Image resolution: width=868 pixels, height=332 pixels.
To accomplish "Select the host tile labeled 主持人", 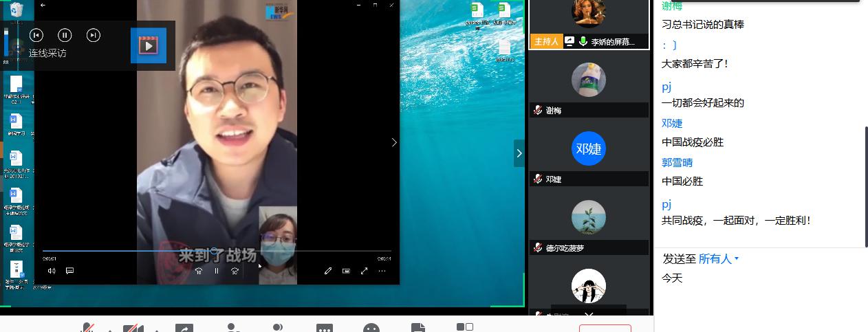I will 589,24.
